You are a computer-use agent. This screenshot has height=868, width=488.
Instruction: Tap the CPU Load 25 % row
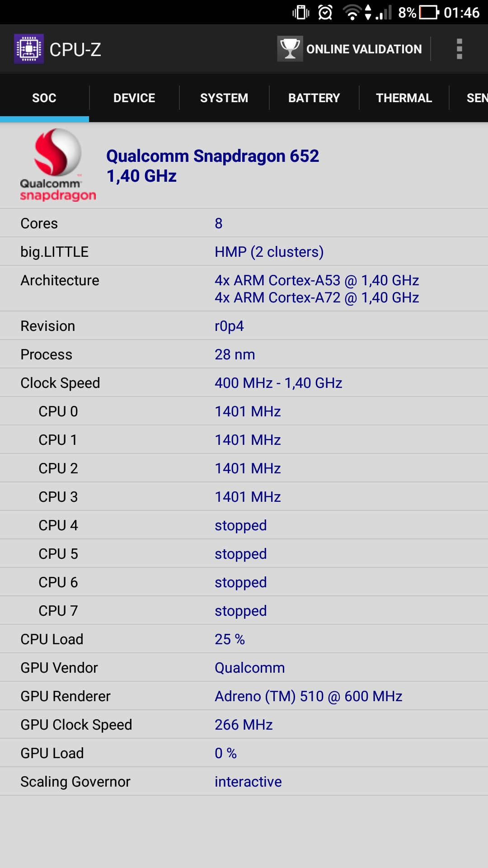tap(244, 639)
